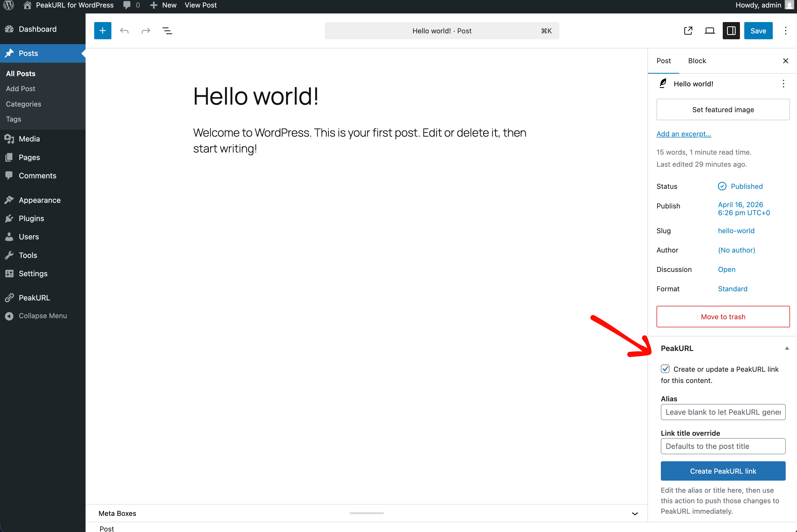Open the Document Overview list view
Image resolution: width=797 pixels, height=532 pixels.
point(167,31)
